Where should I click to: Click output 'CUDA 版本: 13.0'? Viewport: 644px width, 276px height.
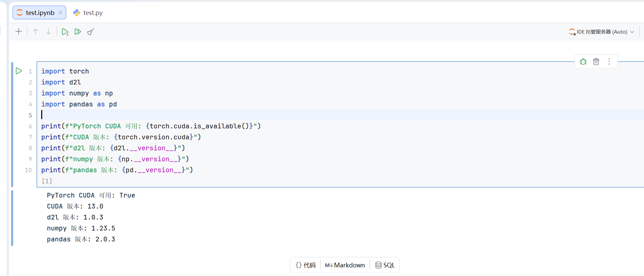pyautogui.click(x=75, y=206)
